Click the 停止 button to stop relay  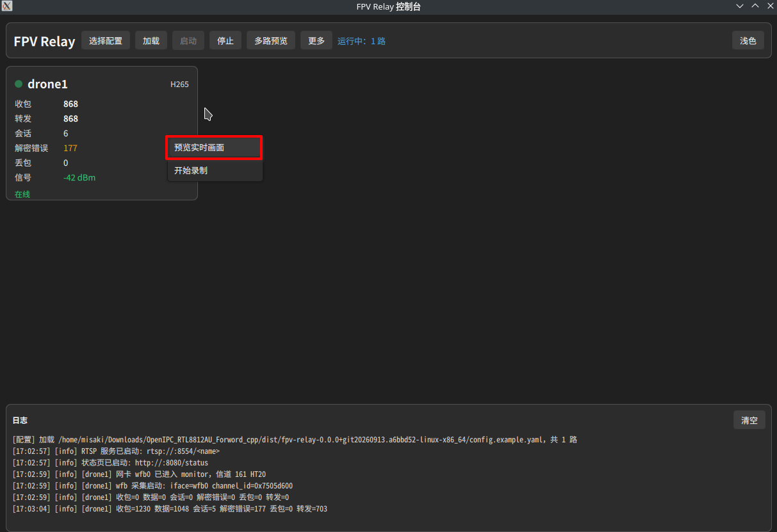pos(225,40)
